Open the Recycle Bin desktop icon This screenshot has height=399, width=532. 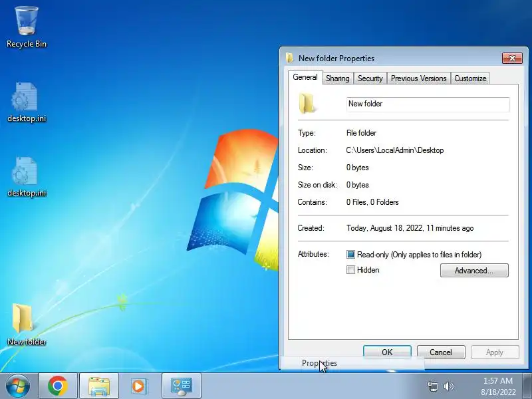(27, 27)
